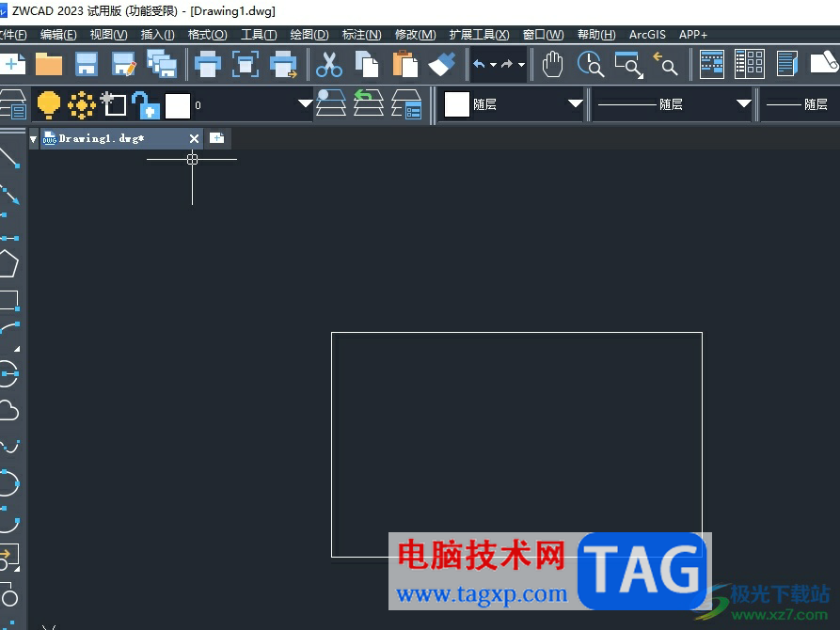Click the Save All stacked disks icon
The width and height of the screenshot is (840, 630).
click(162, 64)
